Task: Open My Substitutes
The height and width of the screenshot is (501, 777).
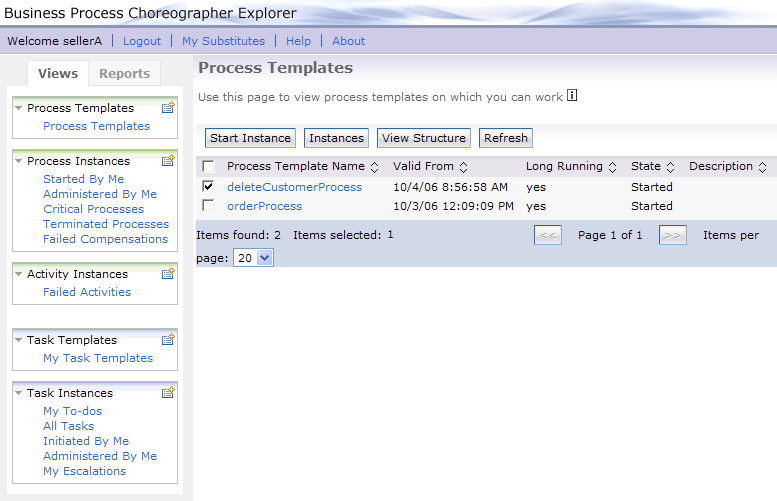Action: coord(223,41)
